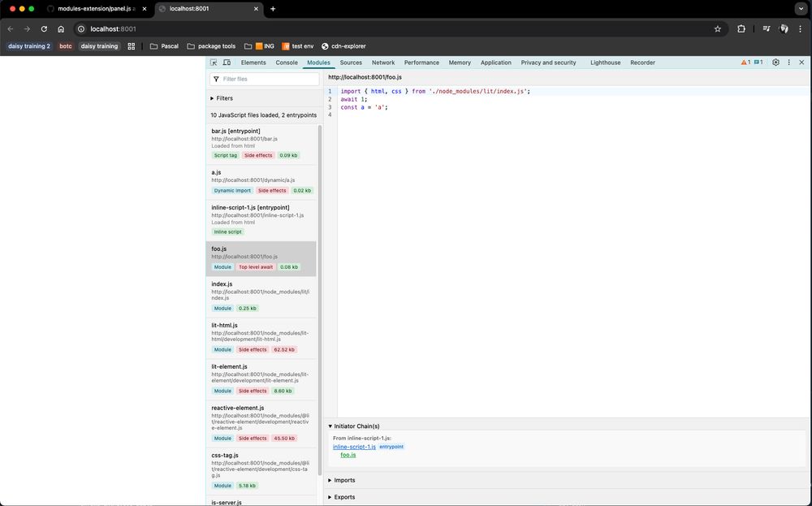Open the daisy training tab group
812x506 pixels.
[x=99, y=46]
